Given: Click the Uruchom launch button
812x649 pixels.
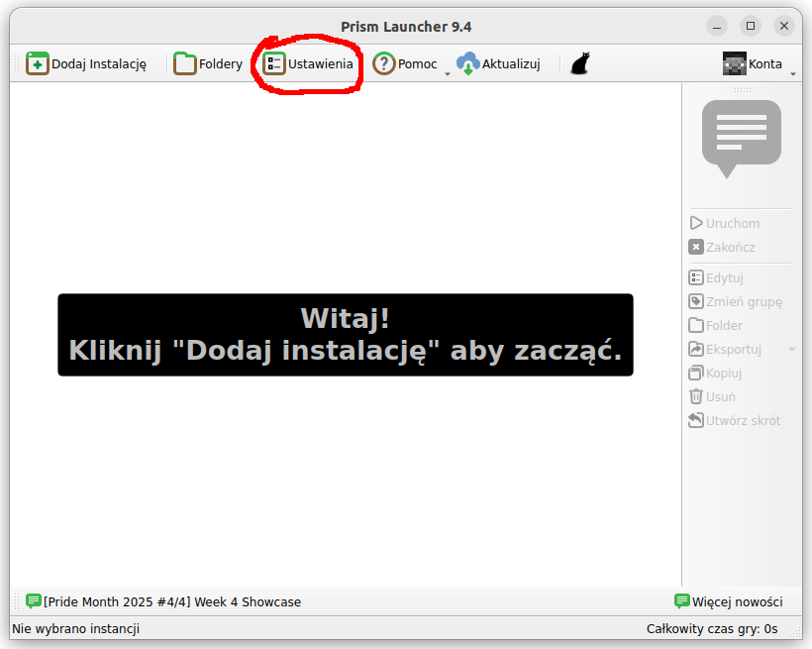Looking at the screenshot, I should tap(725, 224).
